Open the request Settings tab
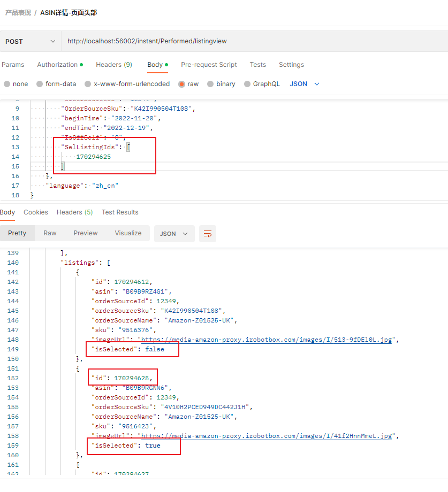Viewport: 448px width, 492px height. tap(291, 65)
